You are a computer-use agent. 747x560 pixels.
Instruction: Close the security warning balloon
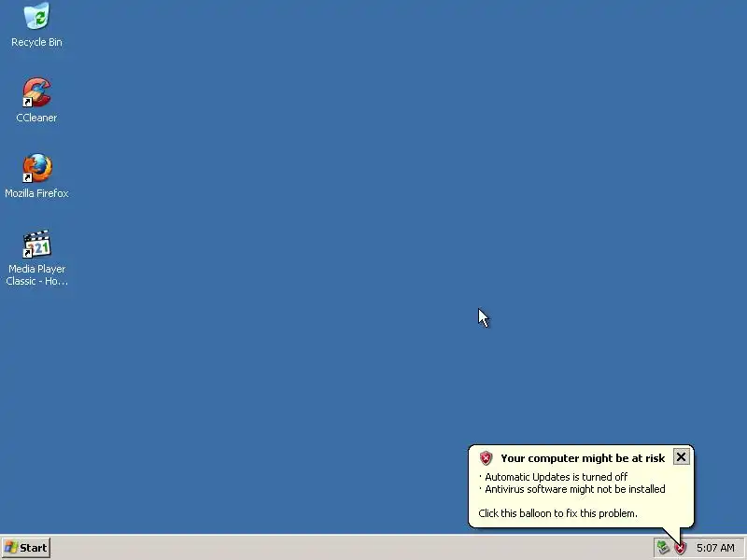point(681,456)
